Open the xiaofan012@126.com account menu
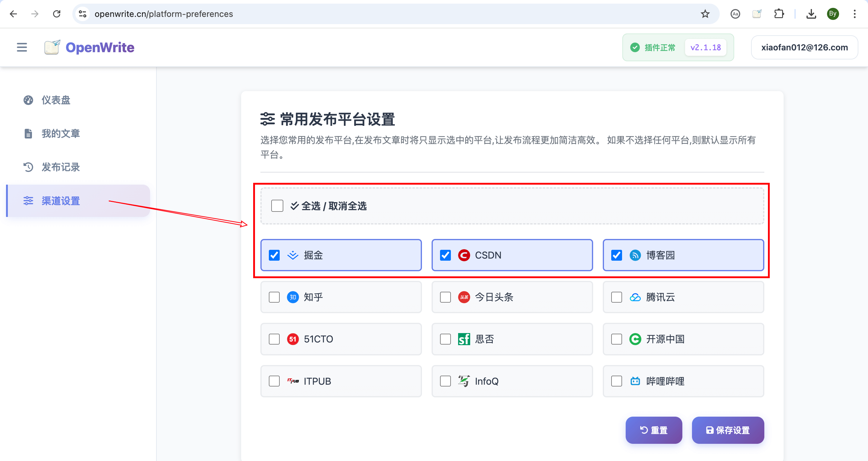This screenshot has width=868, height=461. point(804,47)
